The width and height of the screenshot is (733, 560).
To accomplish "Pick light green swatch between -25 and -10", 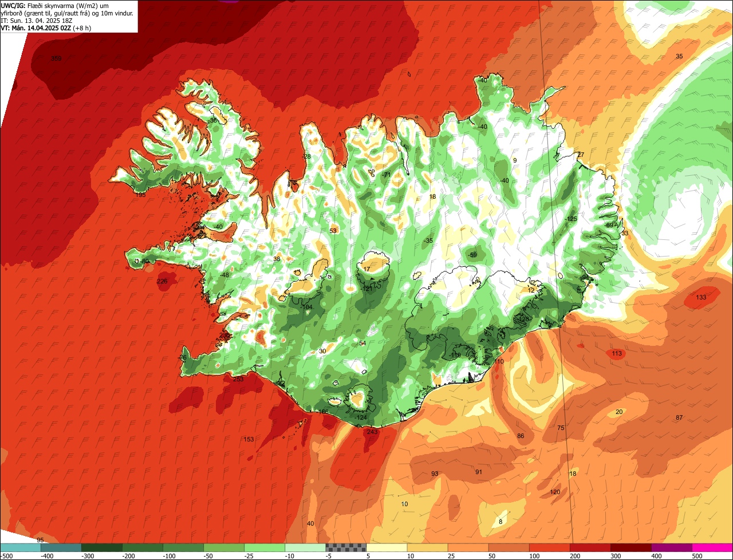I will [x=265, y=547].
